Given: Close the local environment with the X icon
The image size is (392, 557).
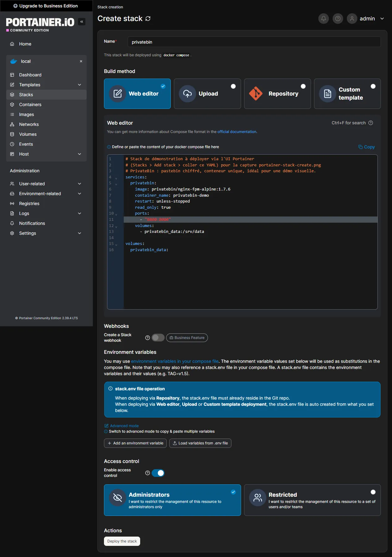Looking at the screenshot, I should point(81,61).
